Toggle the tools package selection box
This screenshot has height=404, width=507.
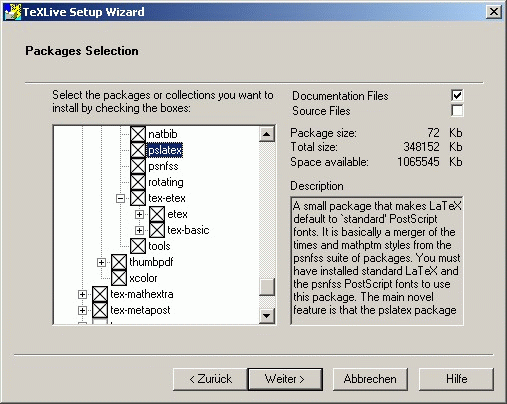point(138,246)
